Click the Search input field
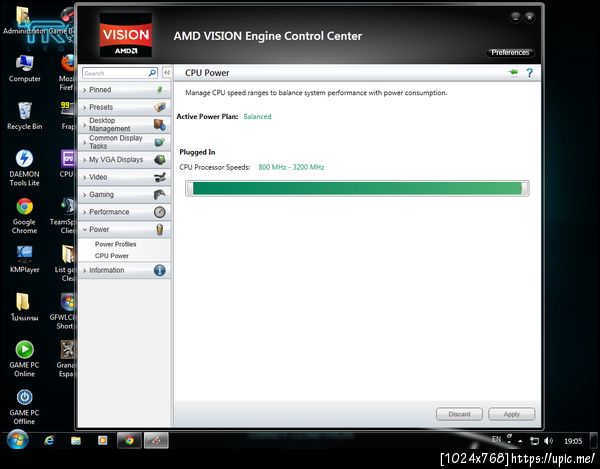This screenshot has height=469, width=600. pyautogui.click(x=115, y=73)
